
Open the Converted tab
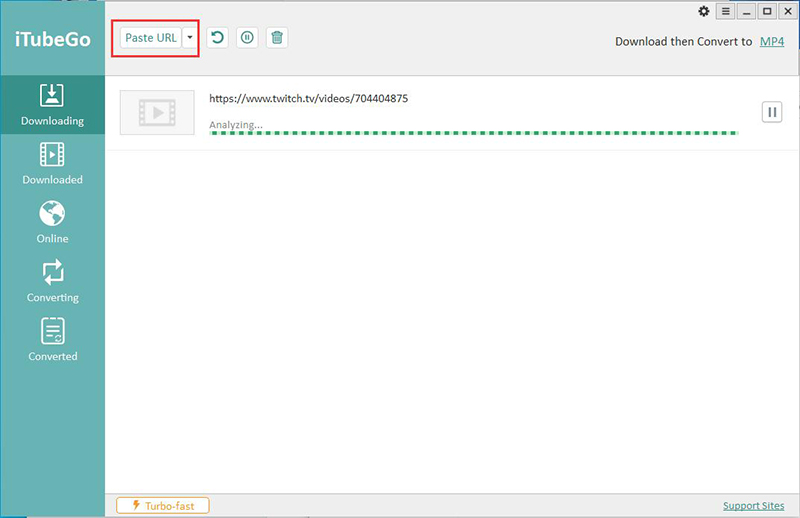coord(53,340)
